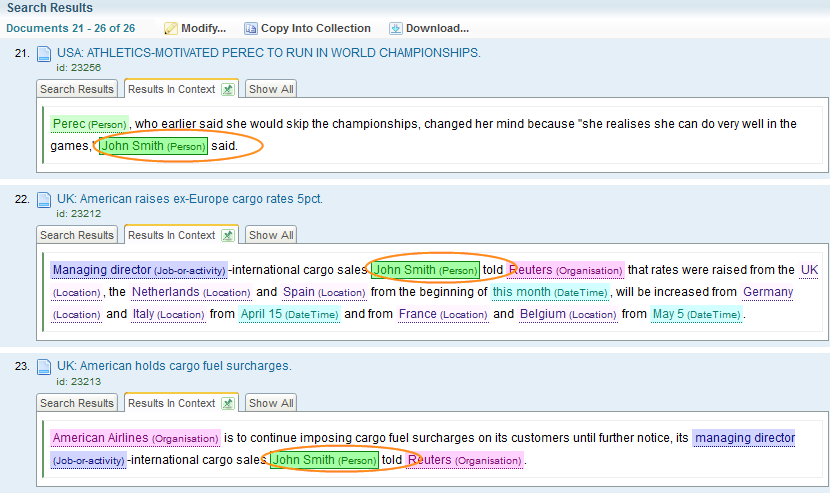This screenshot has width=830, height=495.
Task: Toggle the pin icon in result 22
Action: tap(228, 236)
